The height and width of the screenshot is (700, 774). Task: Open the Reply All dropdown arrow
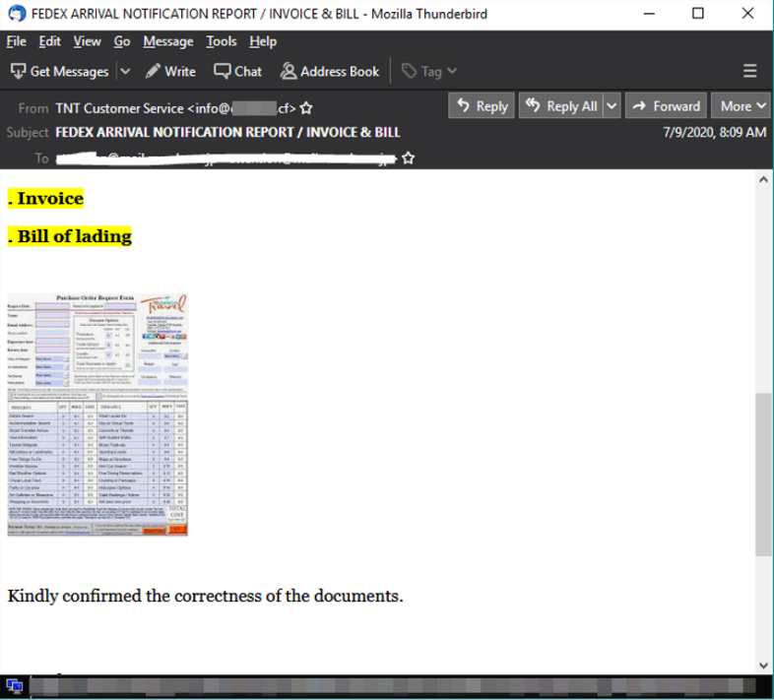coord(612,106)
